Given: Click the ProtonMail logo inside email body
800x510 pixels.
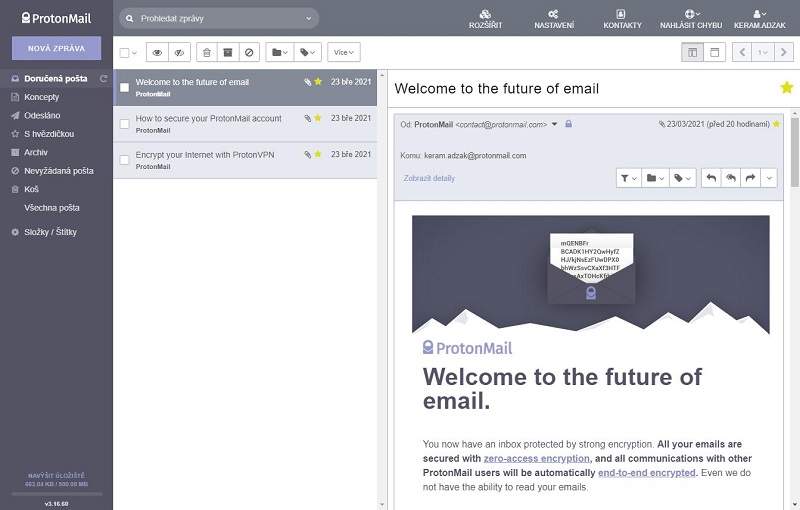Looking at the screenshot, I should coord(467,348).
